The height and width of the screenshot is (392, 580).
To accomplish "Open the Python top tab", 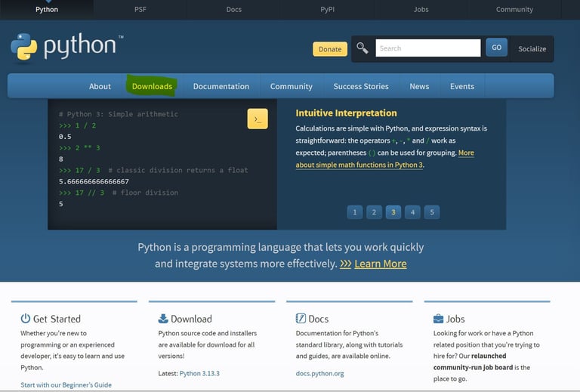I will (47, 9).
